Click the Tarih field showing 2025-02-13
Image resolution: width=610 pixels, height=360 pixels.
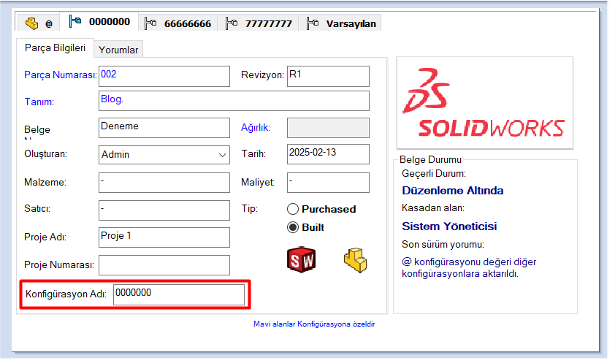[328, 154]
